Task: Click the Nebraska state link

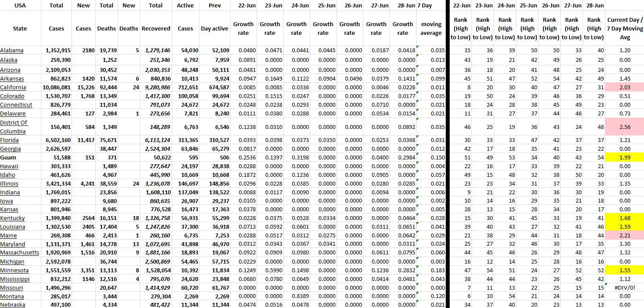Action: 13,305
